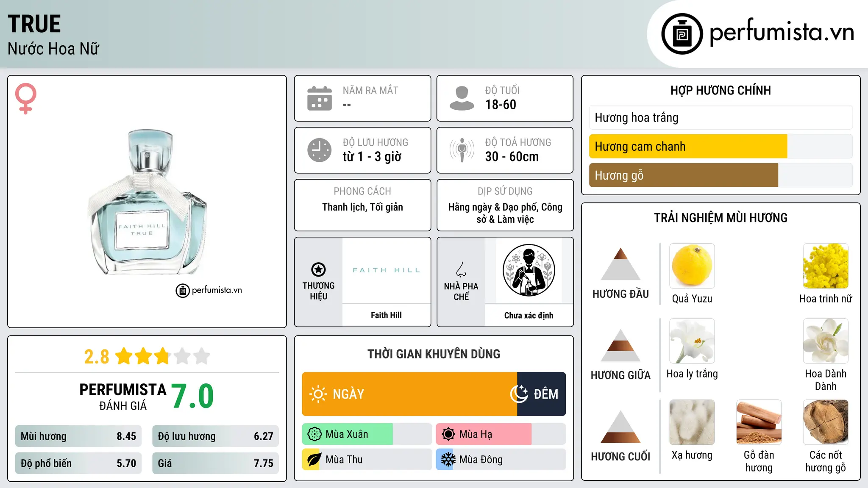868x488 pixels.
Task: Click the Độ phổ biến 5.70 score box
Action: tap(78, 463)
